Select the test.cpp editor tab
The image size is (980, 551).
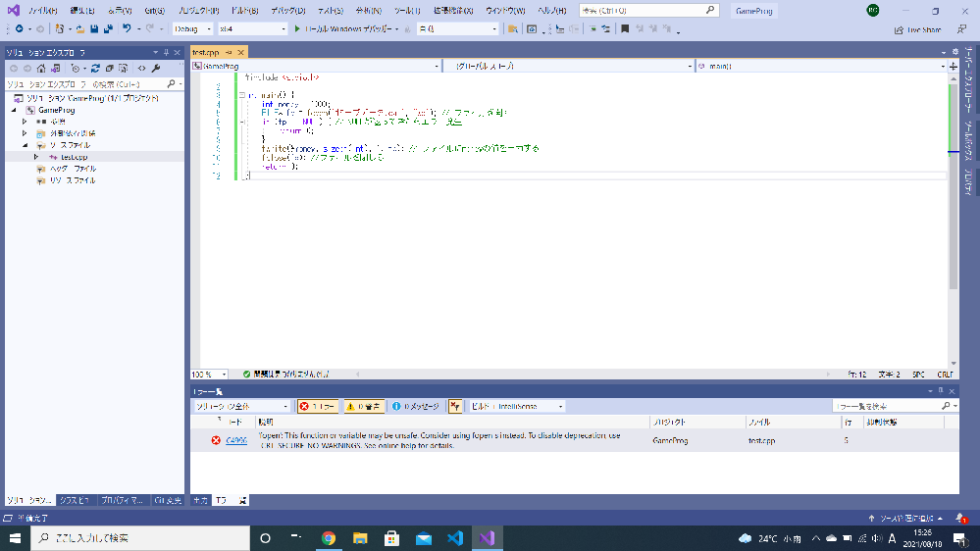point(207,51)
